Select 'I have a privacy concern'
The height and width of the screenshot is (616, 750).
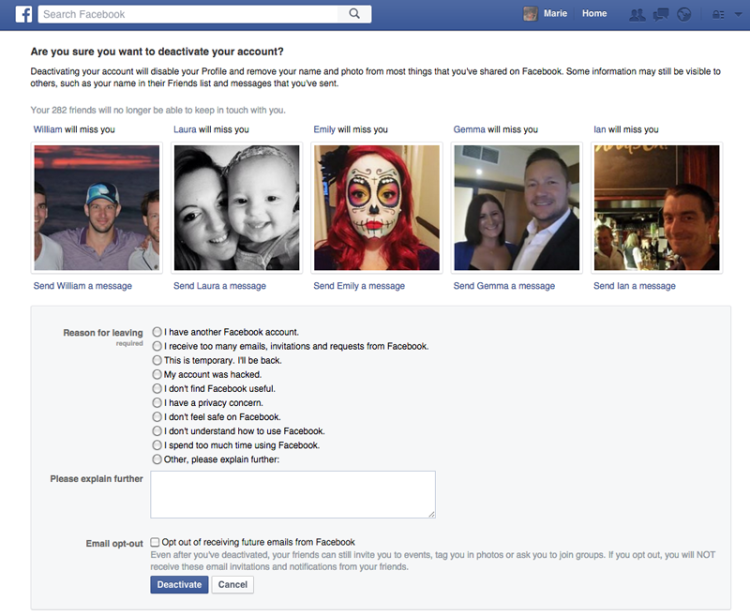click(x=157, y=402)
